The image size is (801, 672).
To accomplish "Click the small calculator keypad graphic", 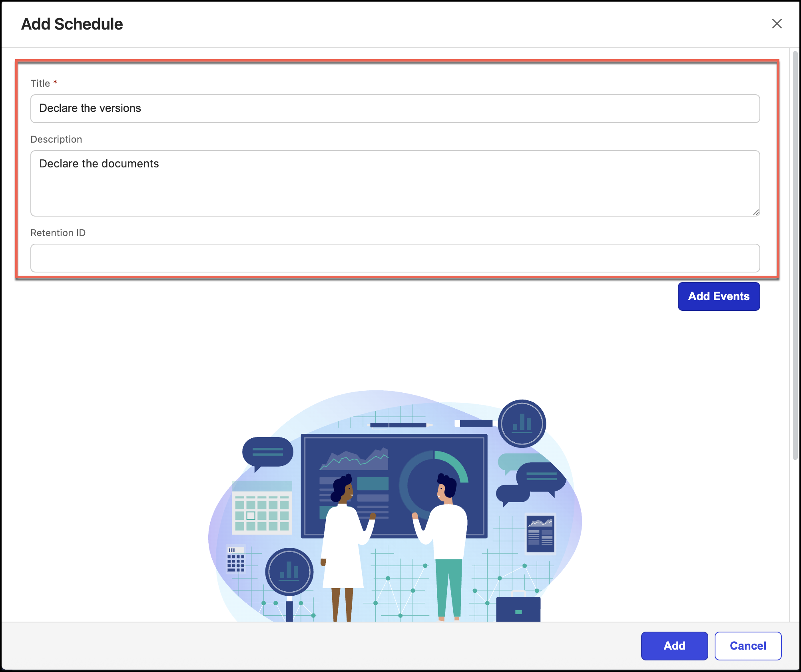I will [x=235, y=559].
